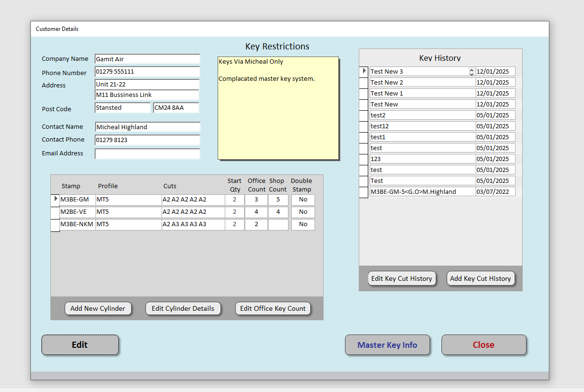The height and width of the screenshot is (392, 584).
Task: Click the yellow Key Restrictions note box
Action: click(278, 108)
